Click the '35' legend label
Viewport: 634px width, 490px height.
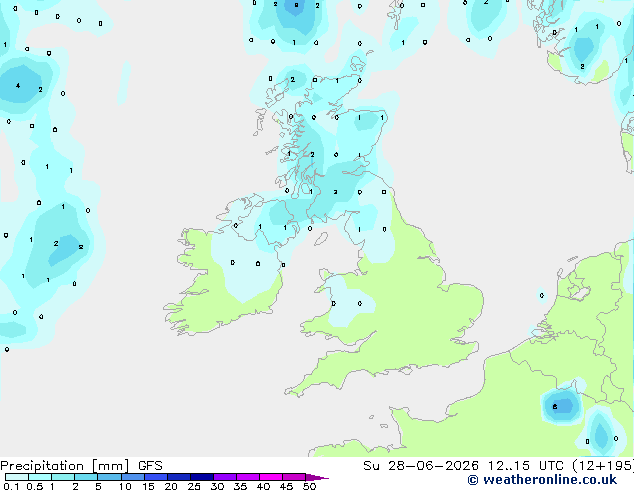(x=240, y=486)
